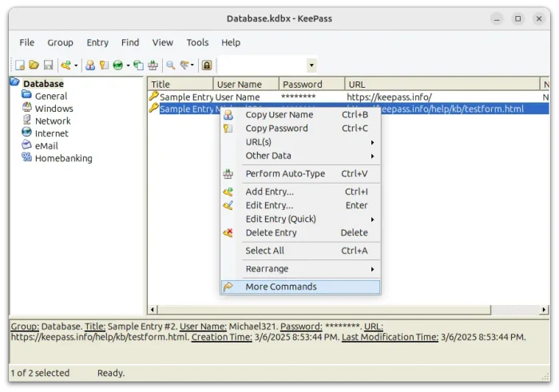Click inside the quick search box
The image size is (559, 392).
tap(262, 65)
